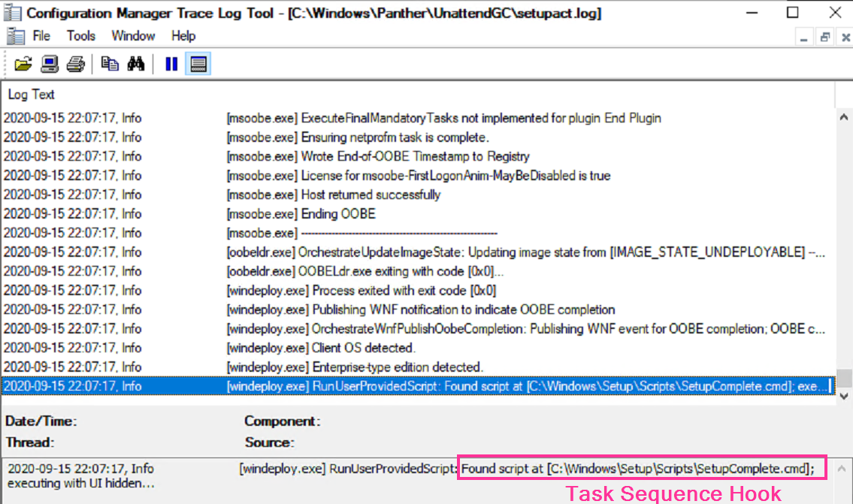Open the File menu
Screen dimensions: 853x504
point(41,36)
